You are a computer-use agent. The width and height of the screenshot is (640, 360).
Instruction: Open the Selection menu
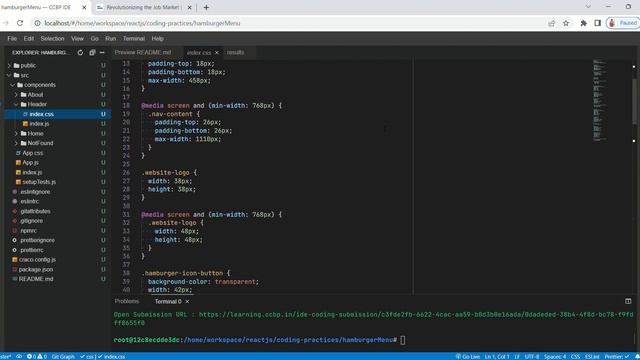coord(52,39)
